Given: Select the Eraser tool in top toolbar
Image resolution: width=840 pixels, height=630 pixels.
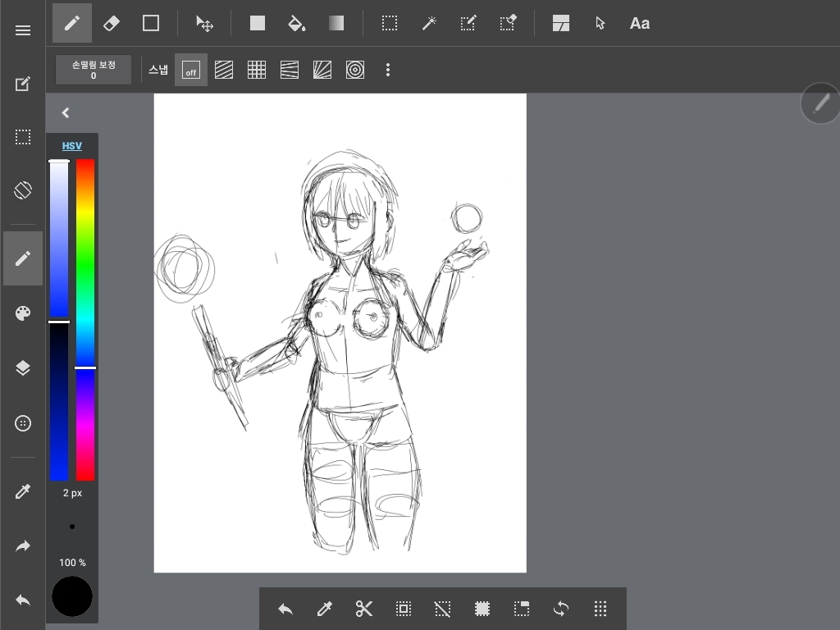Looking at the screenshot, I should [112, 23].
